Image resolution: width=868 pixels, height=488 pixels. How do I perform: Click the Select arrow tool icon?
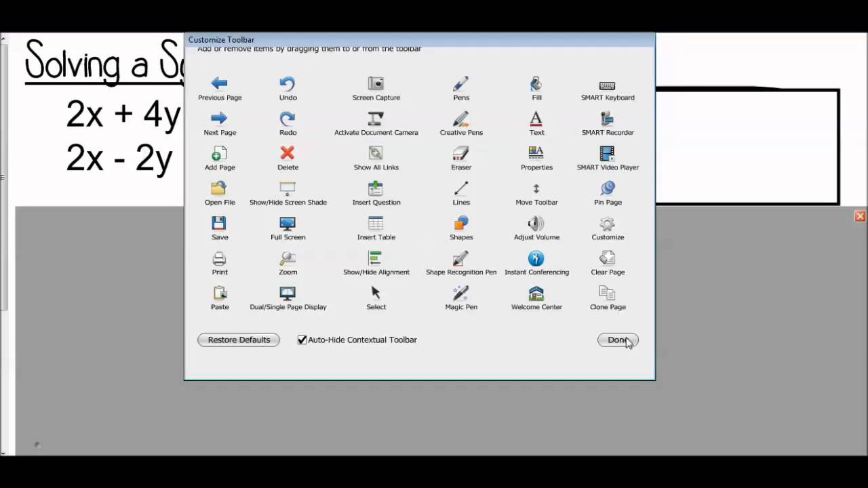(x=376, y=293)
